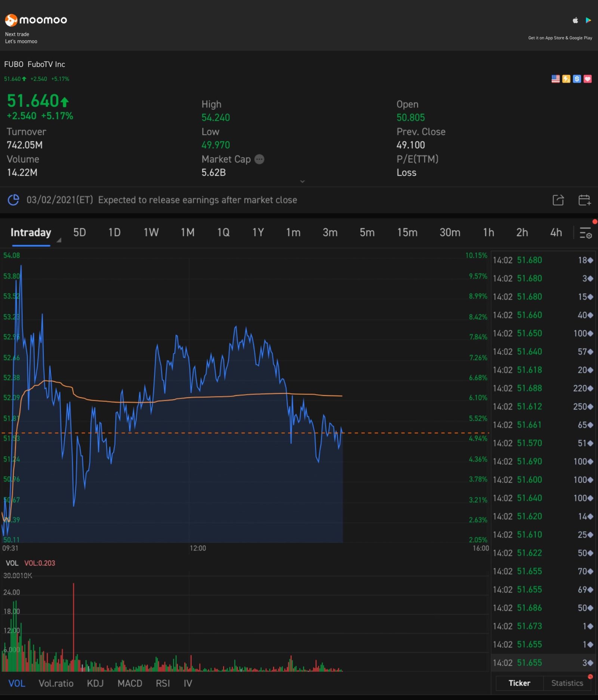Image resolution: width=598 pixels, height=700 pixels.
Task: Click the 50.805 open value
Action: 411,118
